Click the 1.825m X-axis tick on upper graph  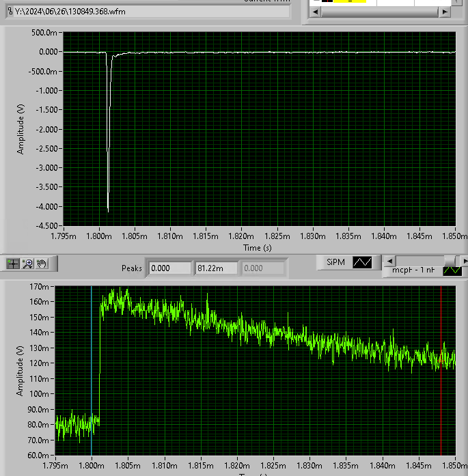point(277,236)
